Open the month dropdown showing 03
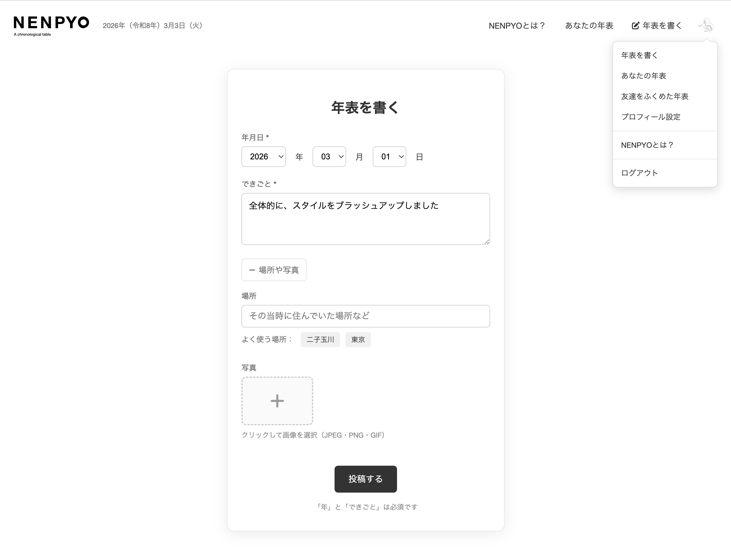This screenshot has height=560, width=731. 329,157
